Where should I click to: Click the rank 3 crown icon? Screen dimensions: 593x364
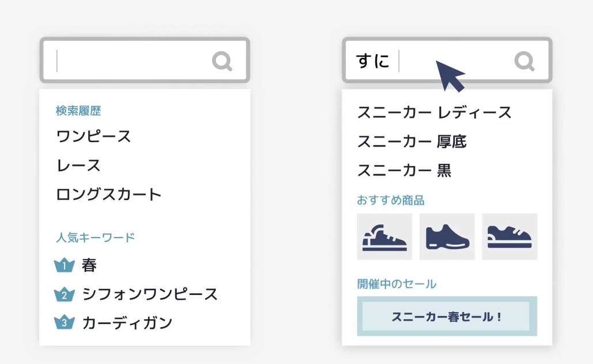64,323
